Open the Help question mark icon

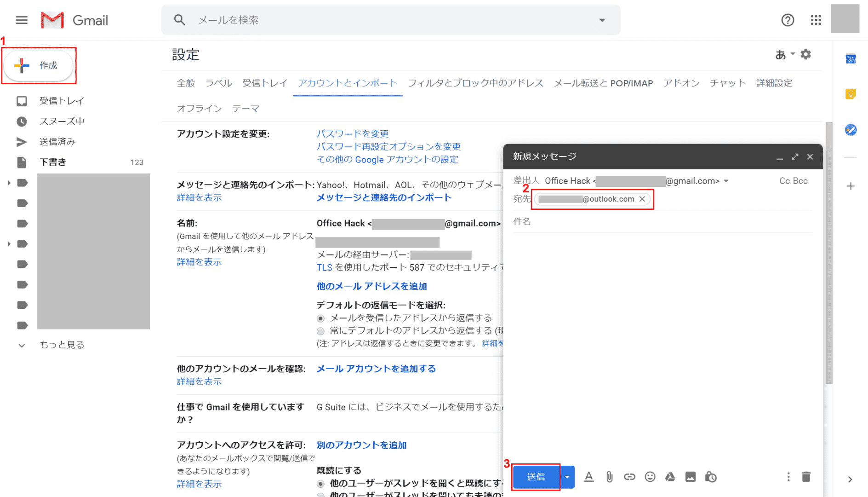click(788, 20)
